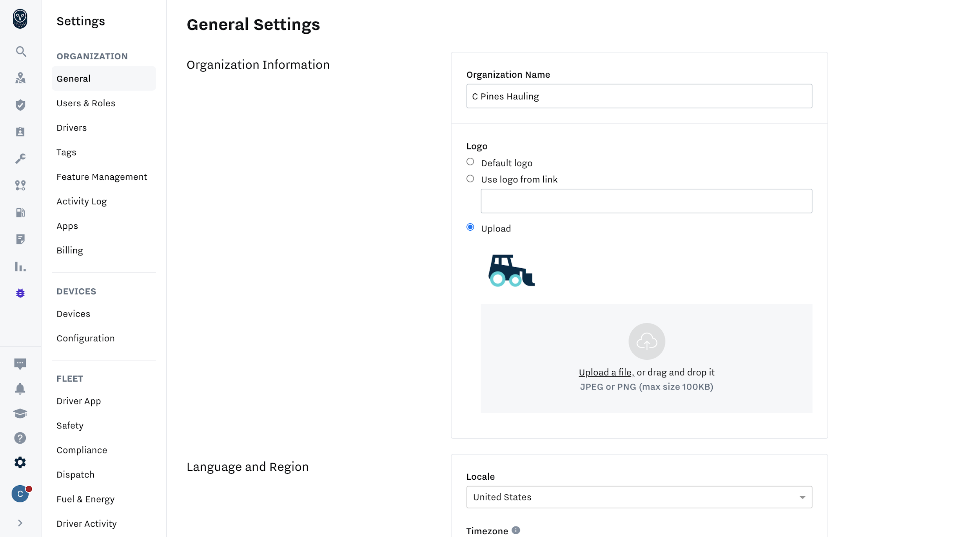Open the Search icon in the sidebar
Viewport: 980px width, 537px height.
point(20,52)
